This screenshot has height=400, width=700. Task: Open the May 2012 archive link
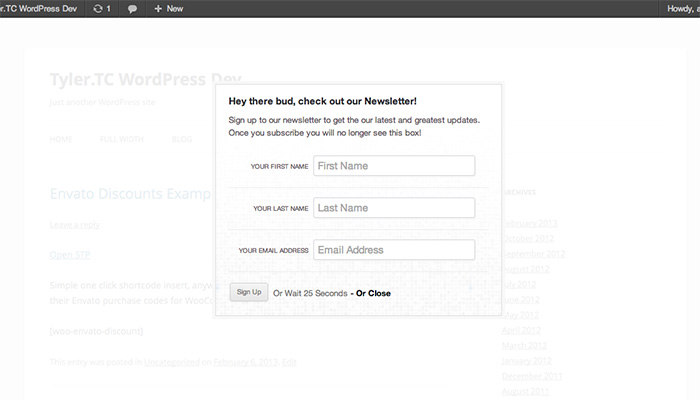click(x=521, y=315)
